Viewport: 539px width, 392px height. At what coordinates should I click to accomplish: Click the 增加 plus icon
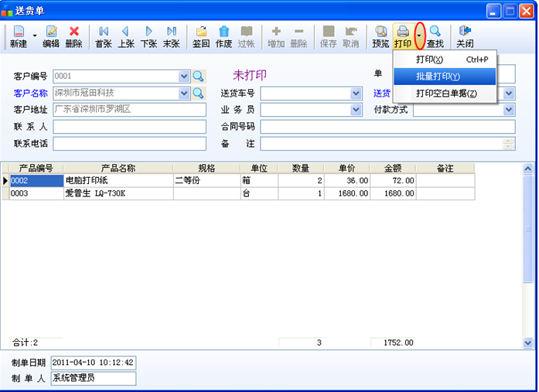point(276,36)
